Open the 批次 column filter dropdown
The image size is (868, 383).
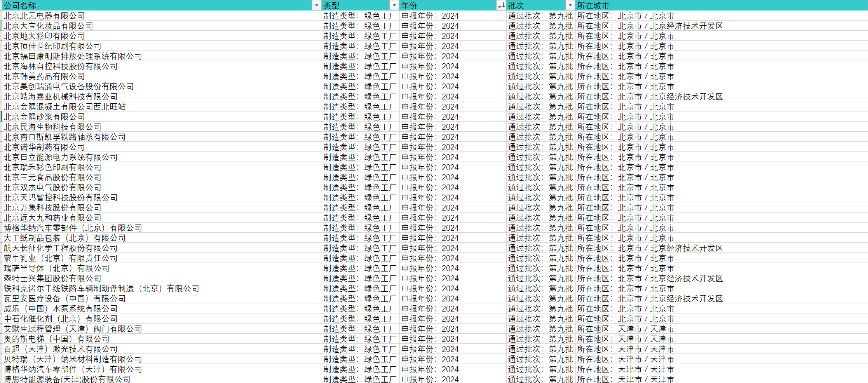click(x=570, y=5)
